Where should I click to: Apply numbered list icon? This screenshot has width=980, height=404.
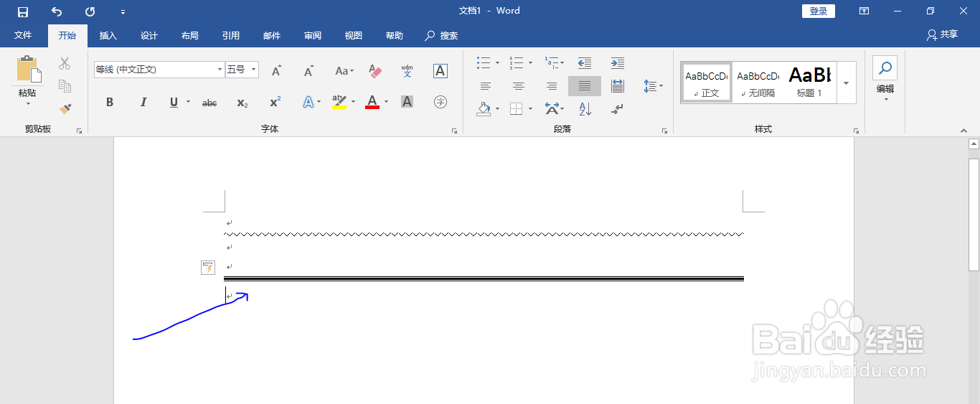pos(517,63)
